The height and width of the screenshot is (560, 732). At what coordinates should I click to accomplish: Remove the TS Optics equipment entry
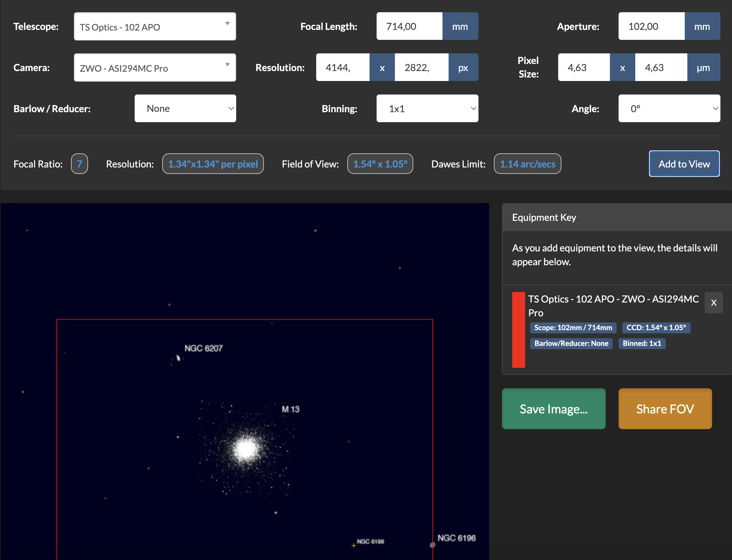coord(713,303)
